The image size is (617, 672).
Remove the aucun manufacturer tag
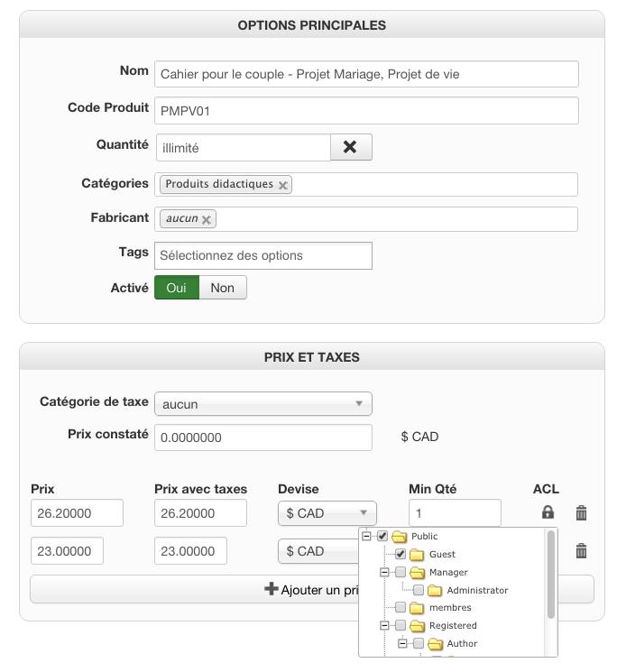207,219
